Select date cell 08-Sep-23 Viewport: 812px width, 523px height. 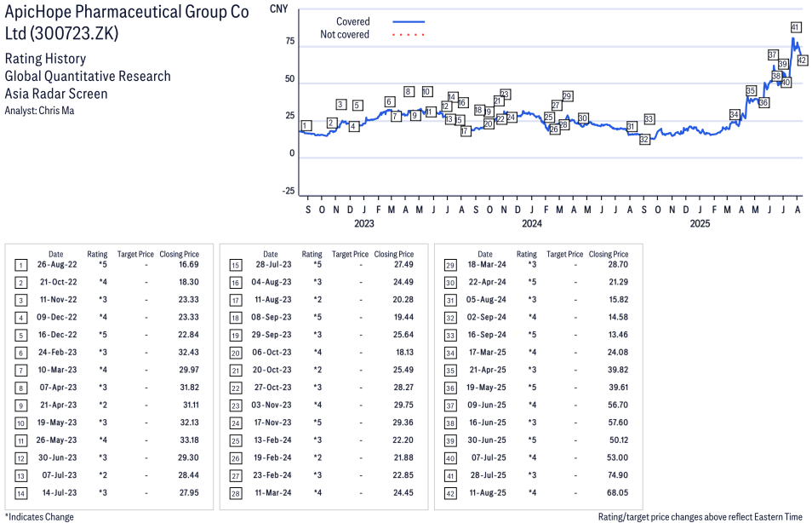pyautogui.click(x=272, y=317)
